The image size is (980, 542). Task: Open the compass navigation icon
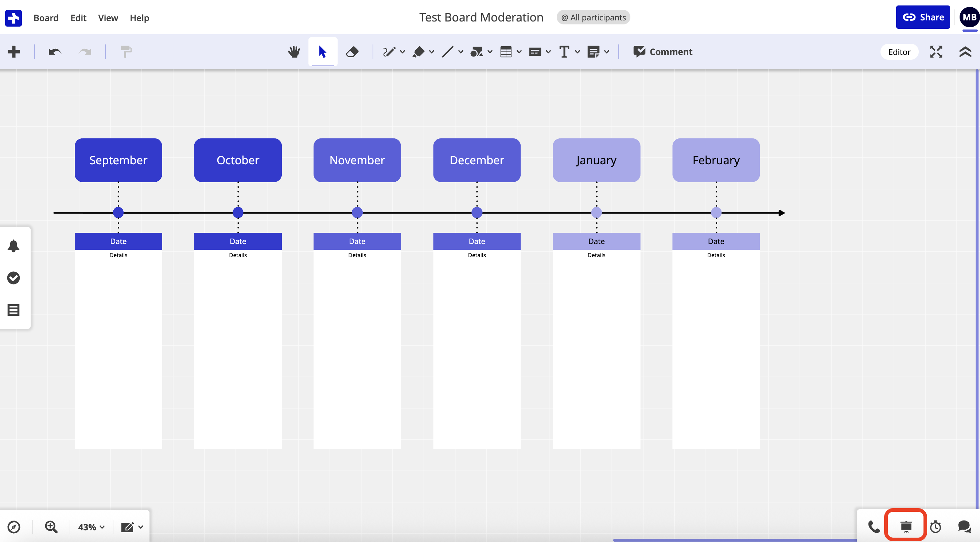coord(14,527)
